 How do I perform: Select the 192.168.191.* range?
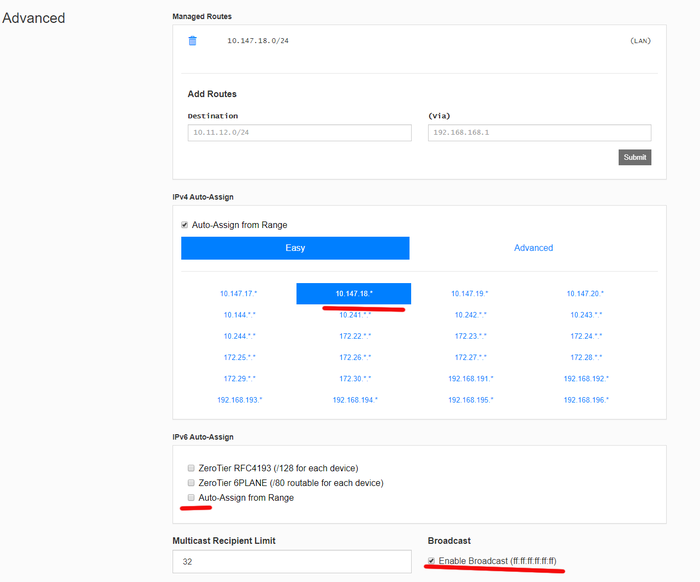point(469,379)
